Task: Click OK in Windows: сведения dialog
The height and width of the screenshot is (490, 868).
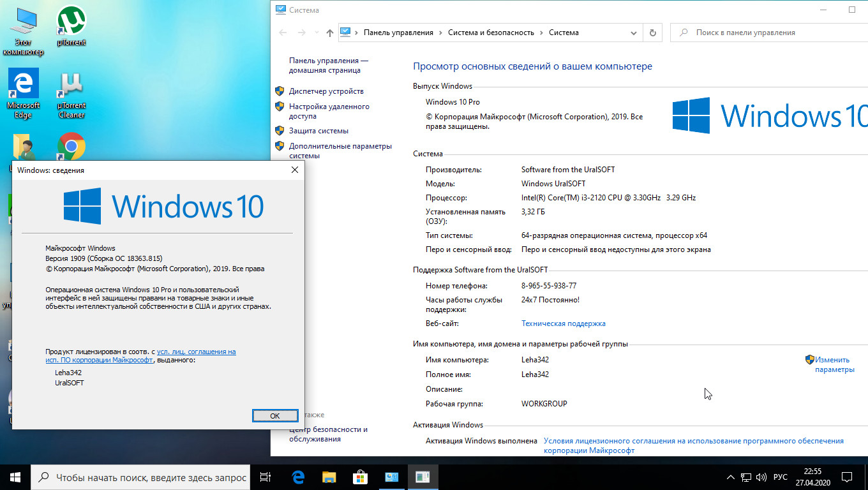Action: point(275,415)
